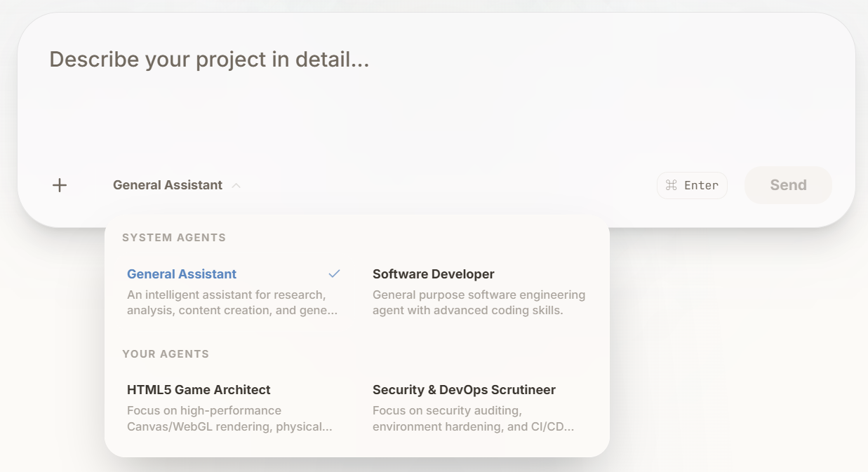This screenshot has width=868, height=472.
Task: Click the Software Developer description text
Action: [479, 302]
